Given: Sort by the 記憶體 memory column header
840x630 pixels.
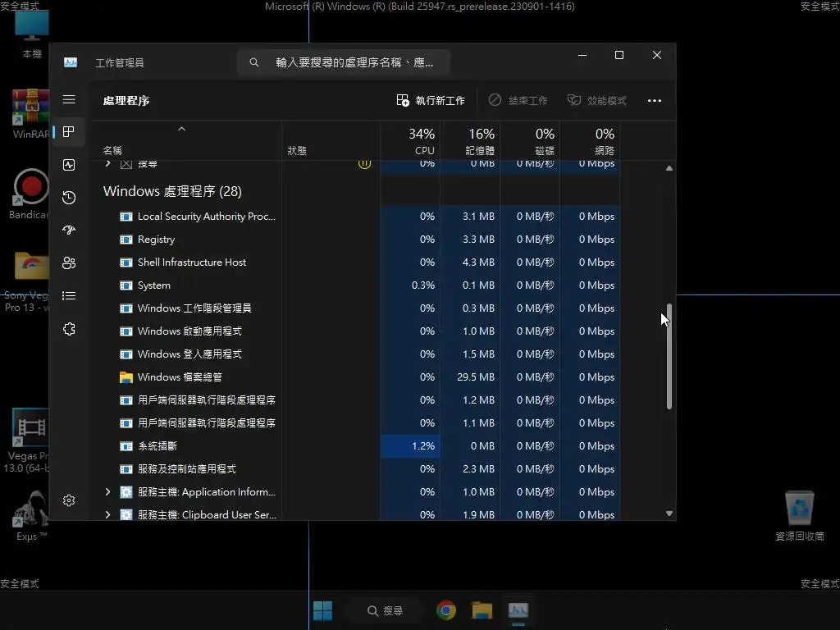Looking at the screenshot, I should click(470, 141).
